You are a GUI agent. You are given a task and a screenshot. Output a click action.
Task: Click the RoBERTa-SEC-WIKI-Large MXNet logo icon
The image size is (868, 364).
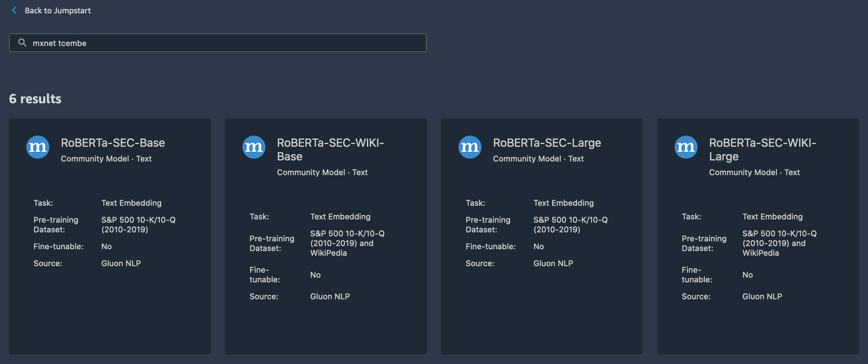point(686,147)
